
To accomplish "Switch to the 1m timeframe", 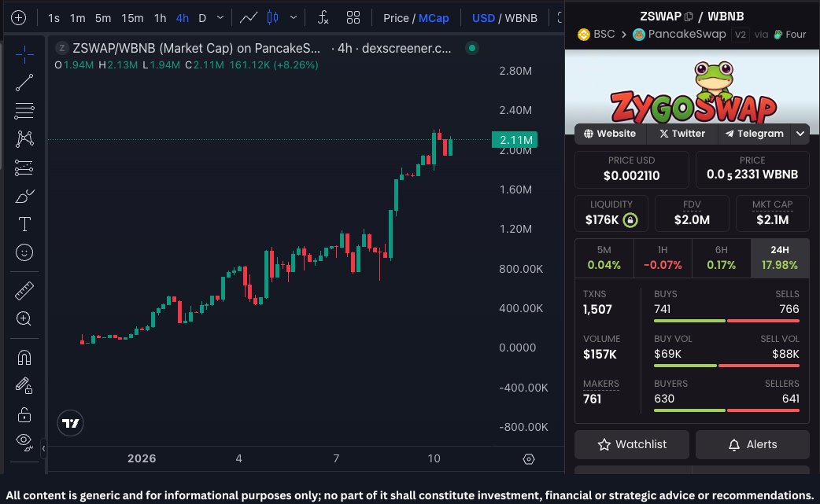I will pos(77,18).
